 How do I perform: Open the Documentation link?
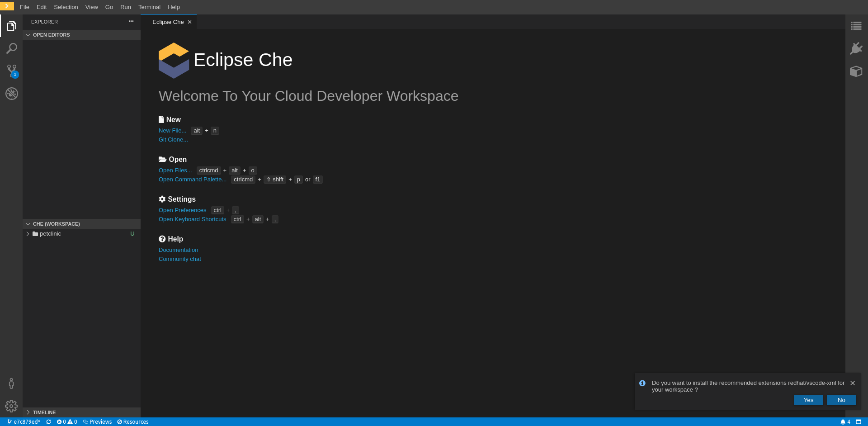(178, 250)
